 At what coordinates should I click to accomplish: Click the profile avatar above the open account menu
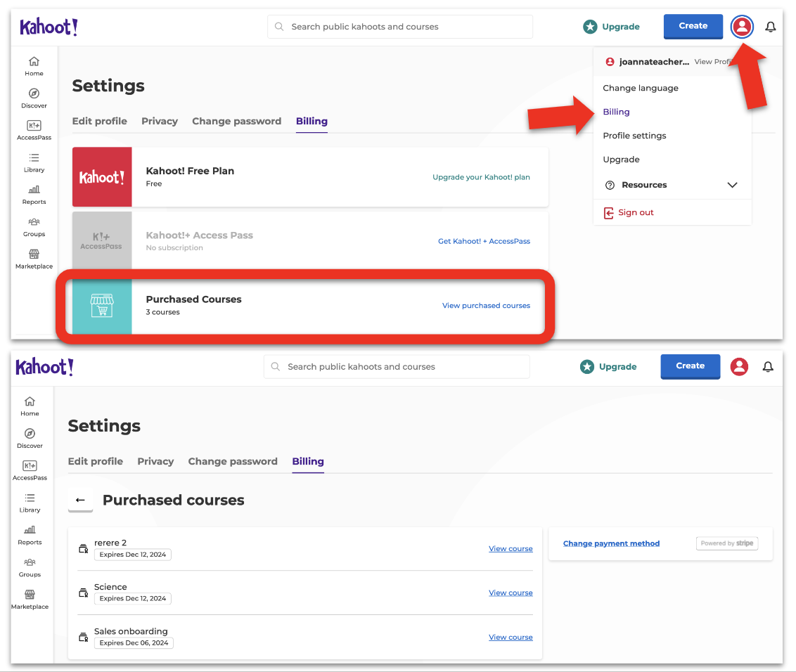click(x=742, y=27)
